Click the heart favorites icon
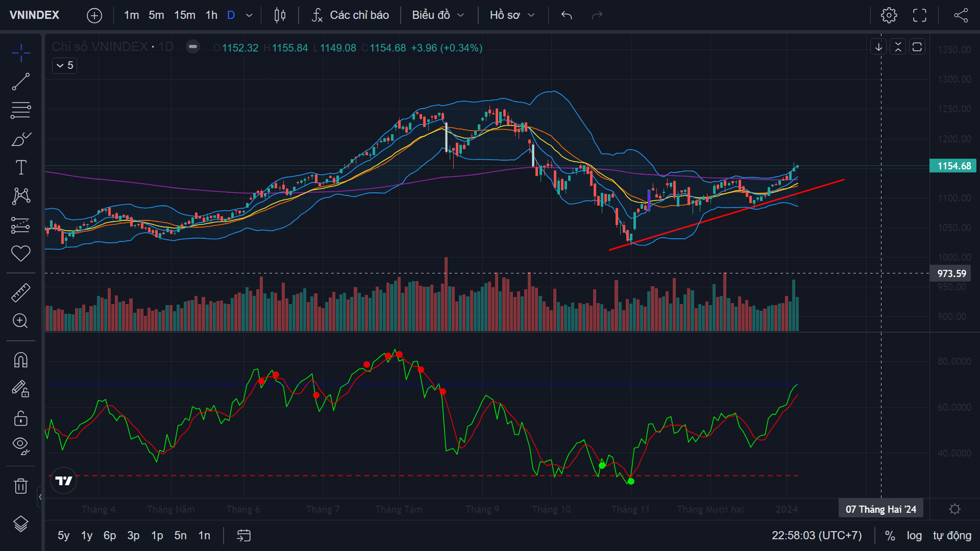980x551 pixels. (x=21, y=254)
